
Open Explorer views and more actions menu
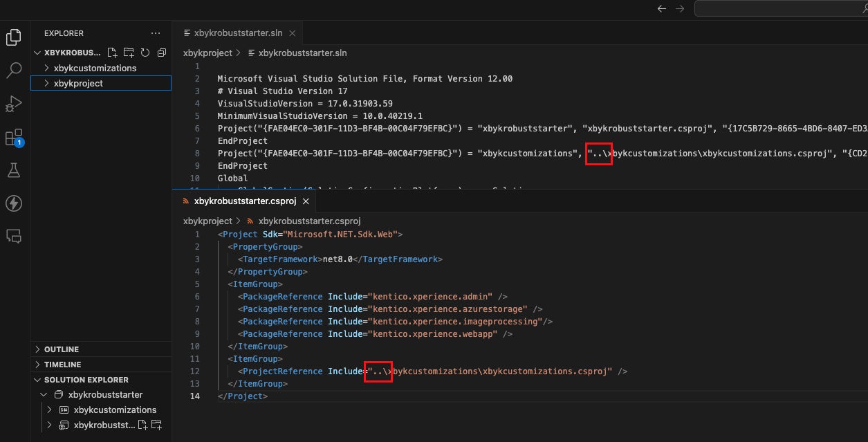[x=156, y=33]
